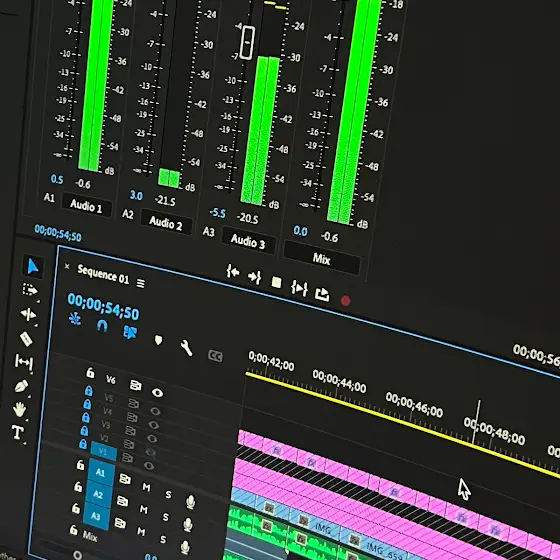Viewport: 560px width, 560px height.
Task: Mute audio track A1
Action: click(x=146, y=487)
